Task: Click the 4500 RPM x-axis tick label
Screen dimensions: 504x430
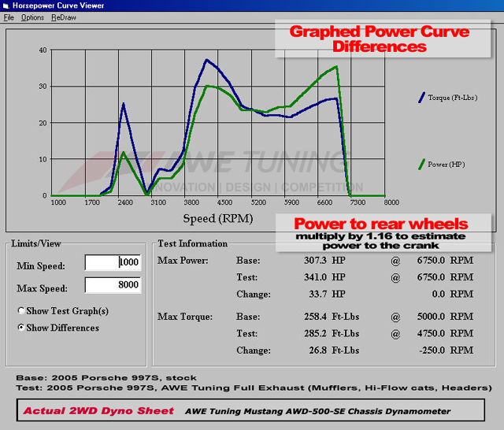Action: coord(224,202)
